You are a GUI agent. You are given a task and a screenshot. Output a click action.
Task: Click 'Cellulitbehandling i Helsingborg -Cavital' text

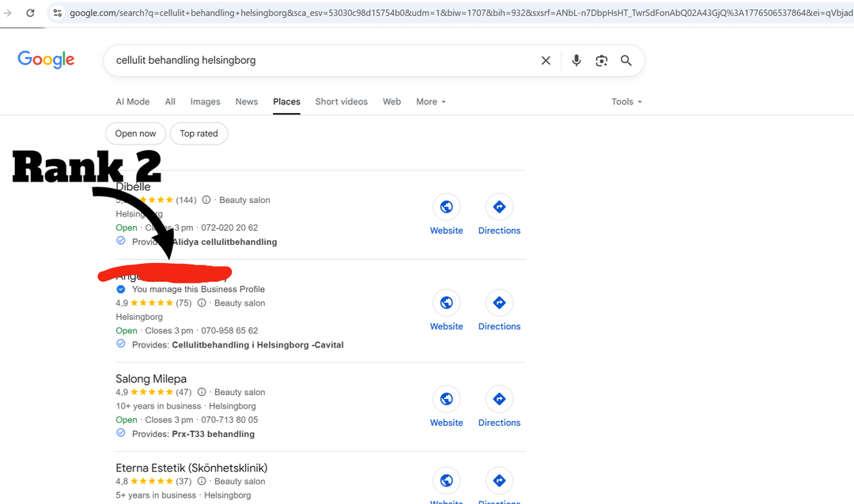(x=258, y=345)
